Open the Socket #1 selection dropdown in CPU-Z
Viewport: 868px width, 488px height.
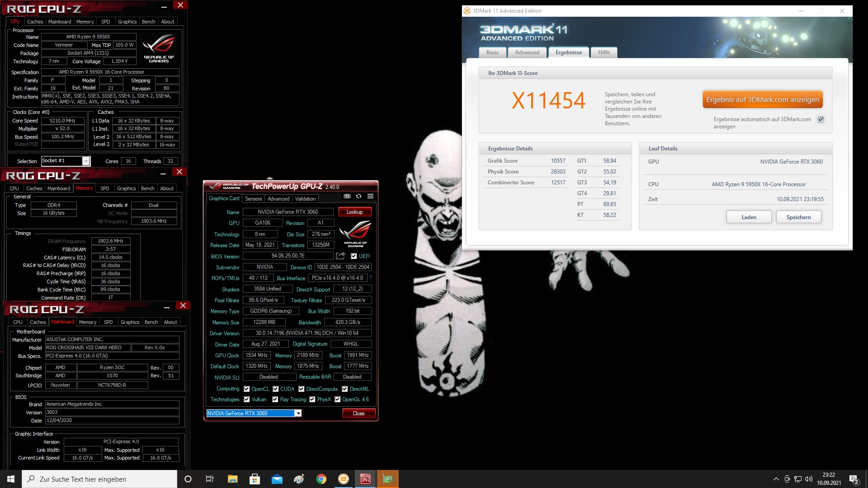tap(86, 161)
